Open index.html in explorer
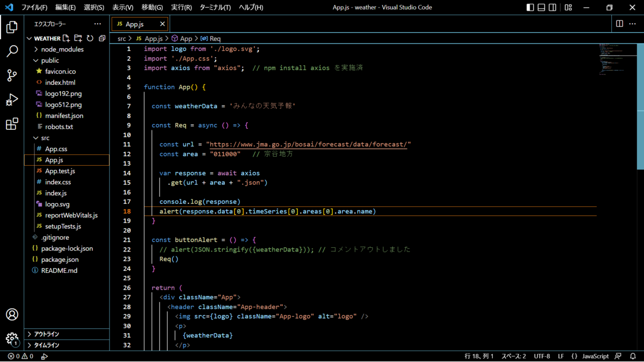Screen dimensions: 644x362 coord(67,83)
